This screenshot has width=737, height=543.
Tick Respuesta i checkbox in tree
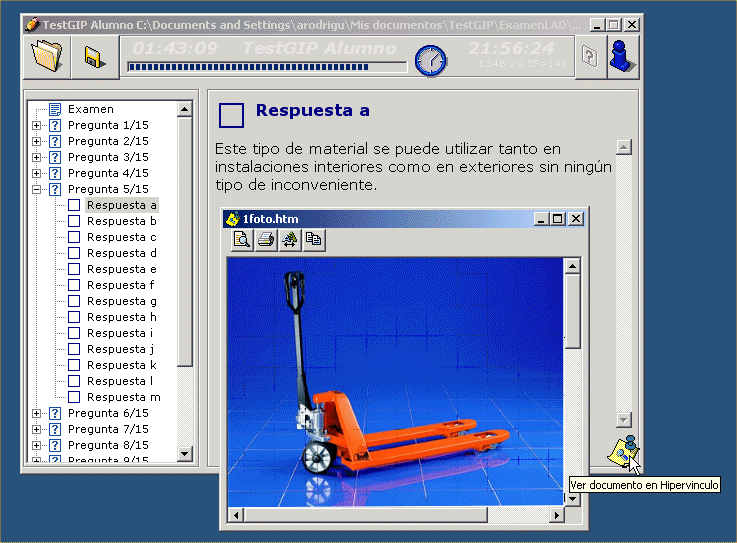pyautogui.click(x=74, y=333)
